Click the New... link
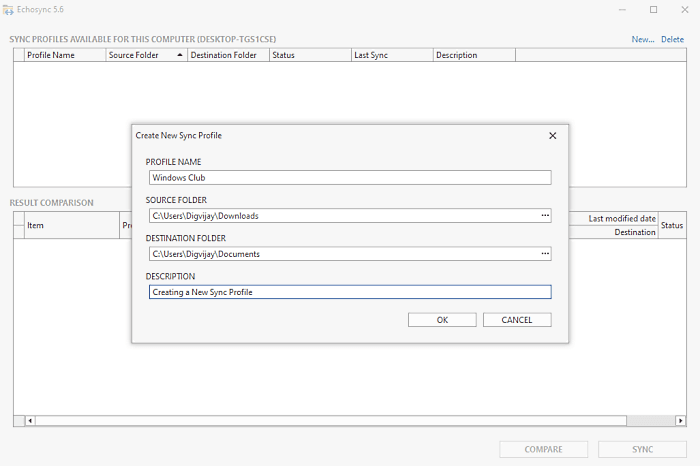 [x=643, y=39]
